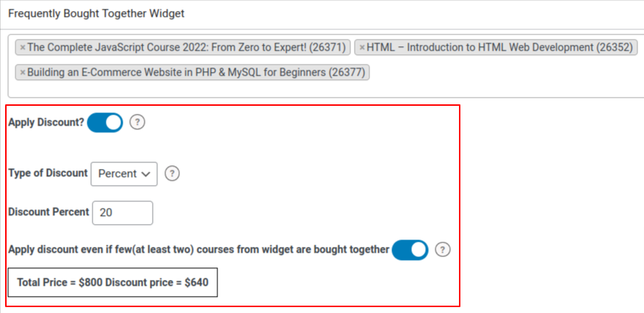Click the "Apply discount even if few" label

click(198, 250)
